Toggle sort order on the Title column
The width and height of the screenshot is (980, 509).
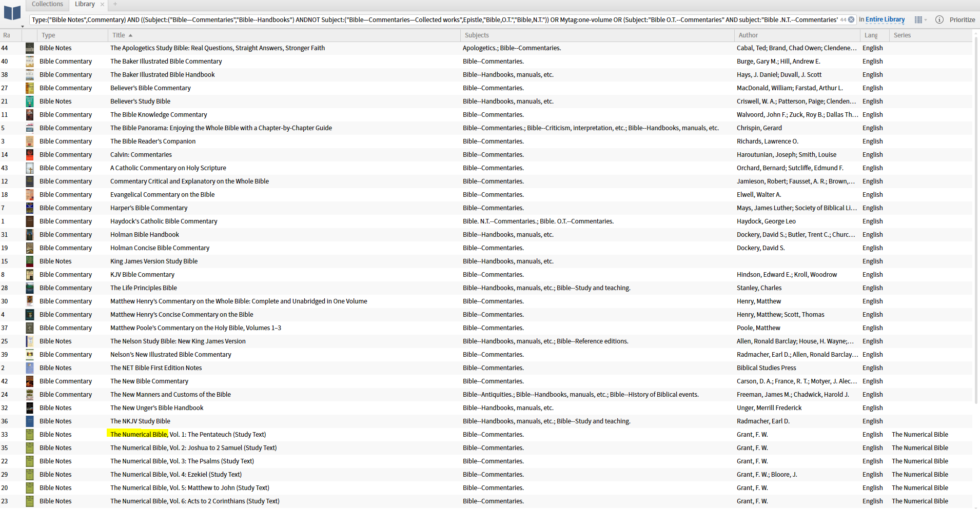tap(284, 35)
